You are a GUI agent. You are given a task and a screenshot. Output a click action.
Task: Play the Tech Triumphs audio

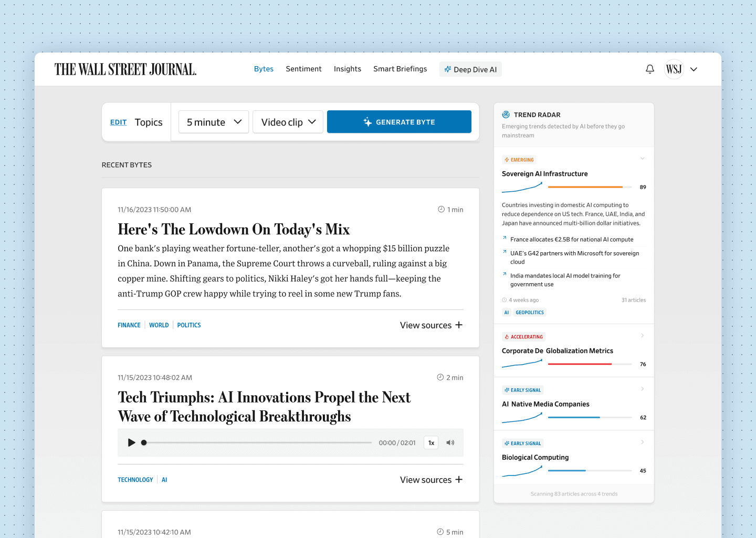(x=132, y=443)
